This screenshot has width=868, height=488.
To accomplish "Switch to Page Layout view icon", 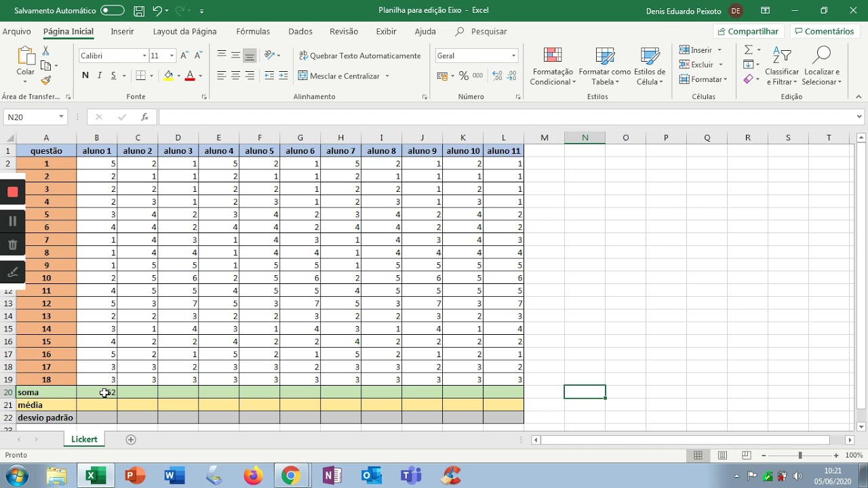I will tap(722, 455).
